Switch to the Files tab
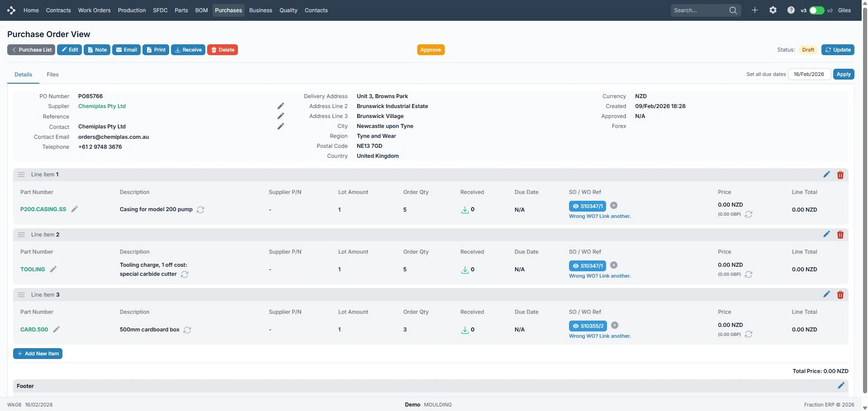The width and height of the screenshot is (868, 411). [52, 75]
